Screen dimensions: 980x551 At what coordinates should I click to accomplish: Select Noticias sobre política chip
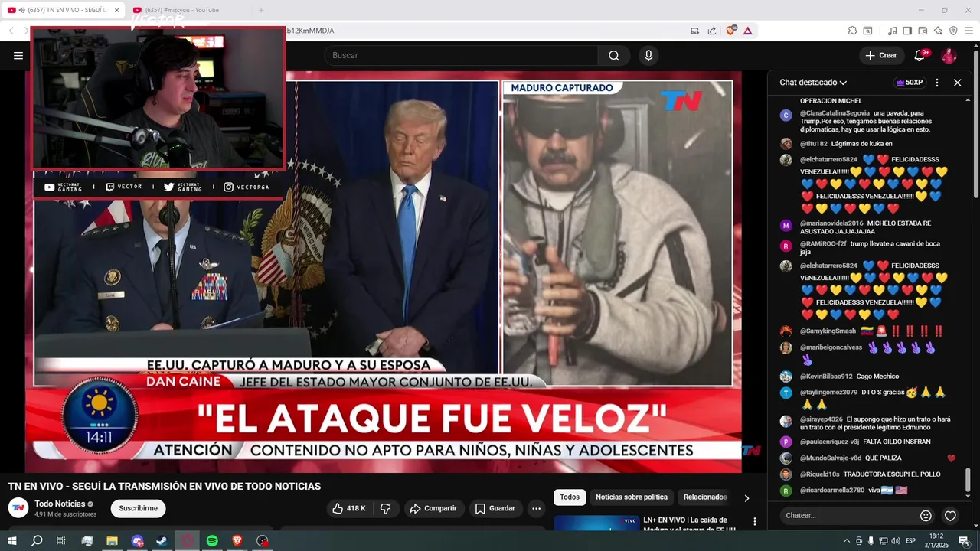click(632, 497)
